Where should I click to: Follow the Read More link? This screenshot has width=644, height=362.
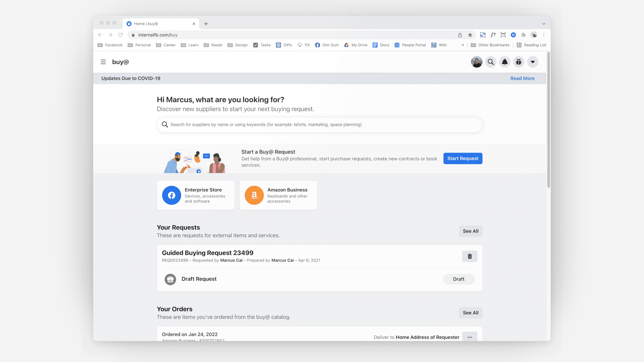[x=522, y=78]
